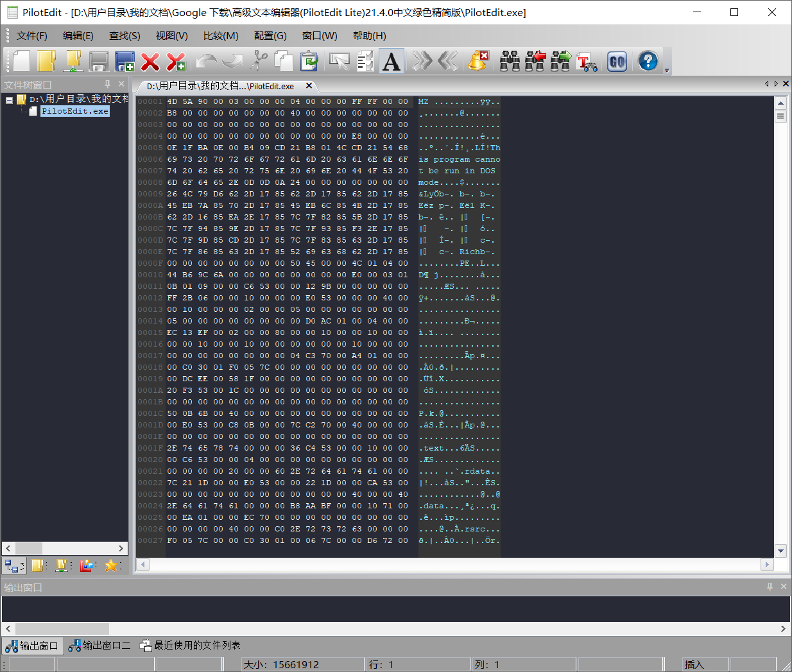The width and height of the screenshot is (792, 672).
Task: Click editor vertical scrollbar up arrow
Action: click(780, 103)
